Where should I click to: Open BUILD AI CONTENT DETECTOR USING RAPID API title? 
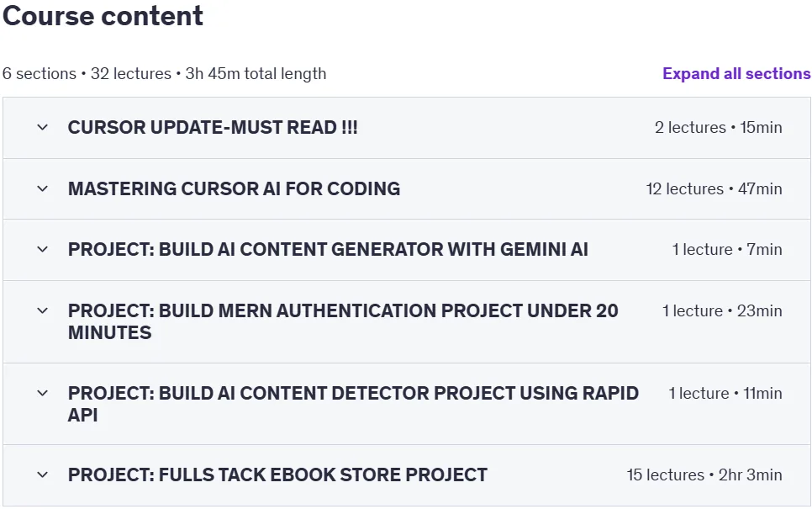[353, 404]
